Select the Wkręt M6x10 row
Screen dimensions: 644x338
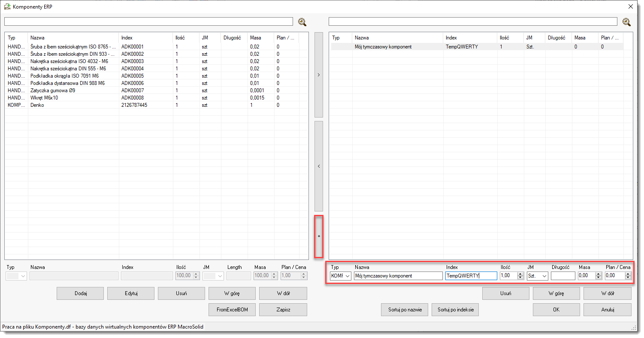pos(73,98)
